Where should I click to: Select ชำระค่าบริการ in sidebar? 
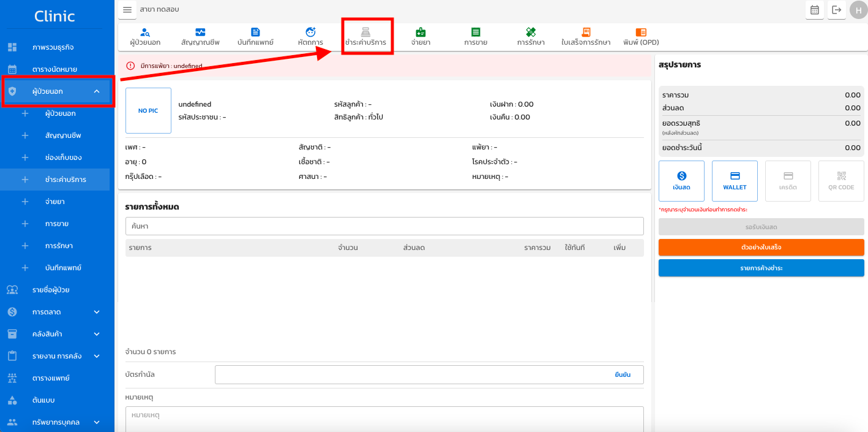pyautogui.click(x=65, y=180)
